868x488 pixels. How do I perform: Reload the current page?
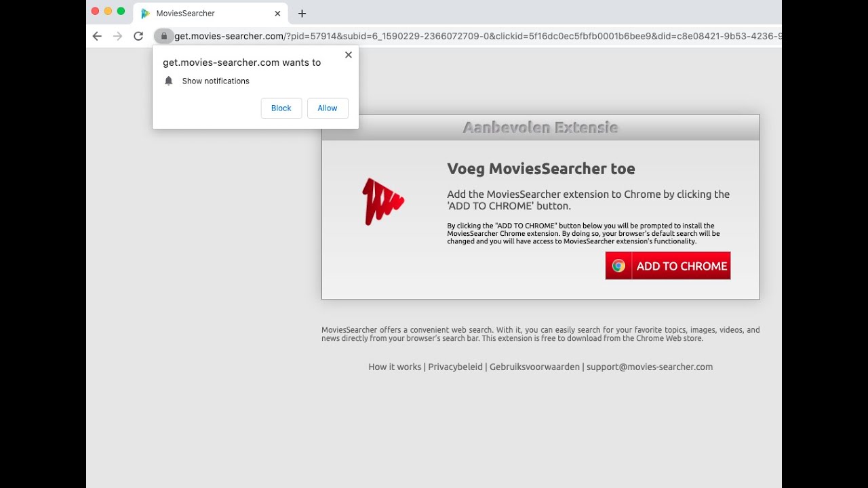tap(138, 36)
